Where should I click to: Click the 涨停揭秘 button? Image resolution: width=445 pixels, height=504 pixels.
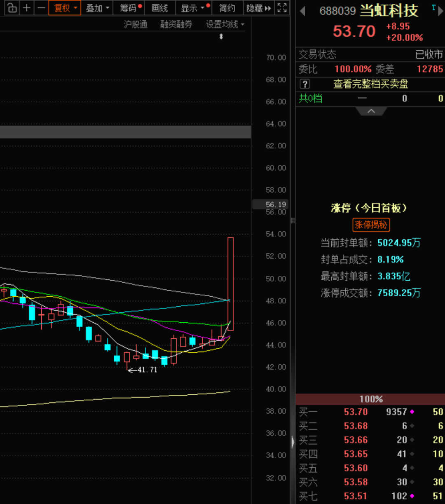(371, 225)
